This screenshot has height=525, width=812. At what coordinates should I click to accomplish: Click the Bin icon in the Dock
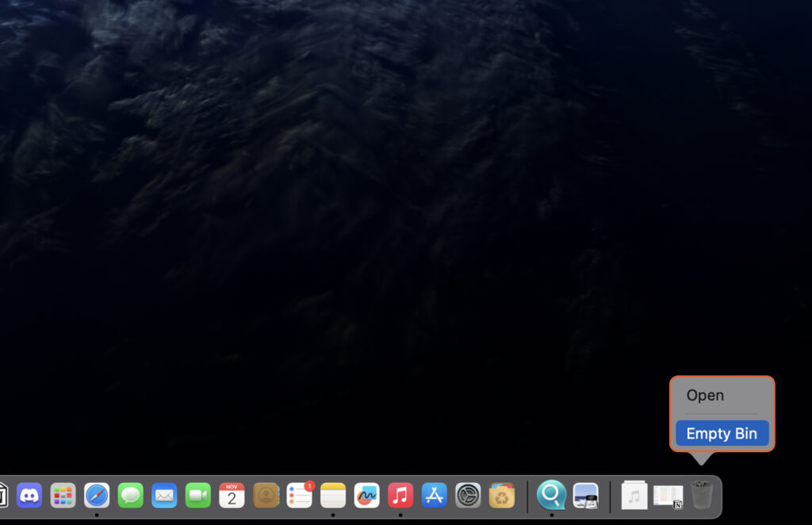702,496
